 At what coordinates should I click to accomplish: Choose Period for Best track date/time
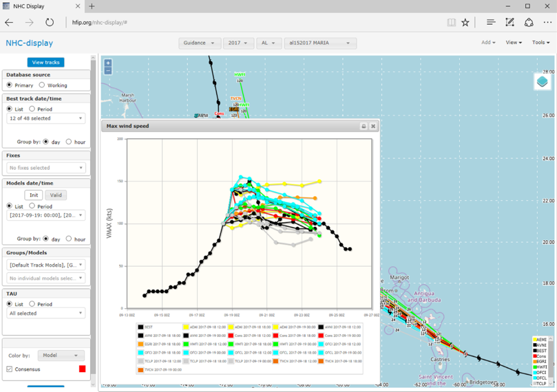click(32, 109)
